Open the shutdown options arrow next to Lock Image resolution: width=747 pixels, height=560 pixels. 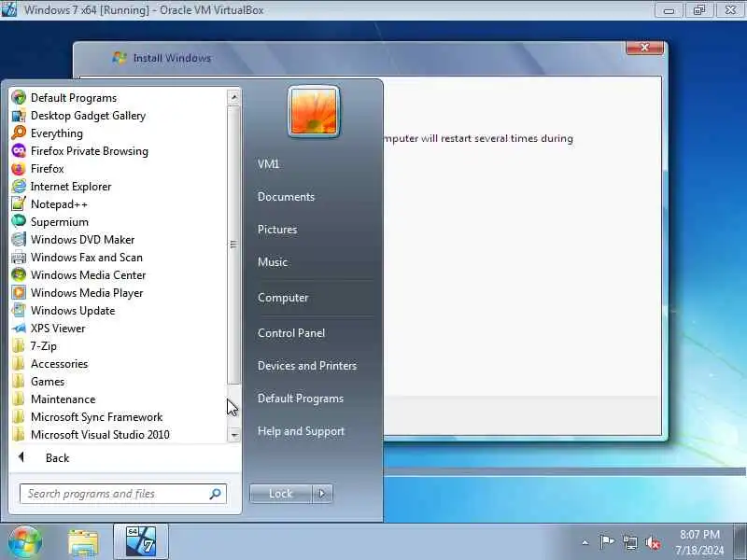322,494
